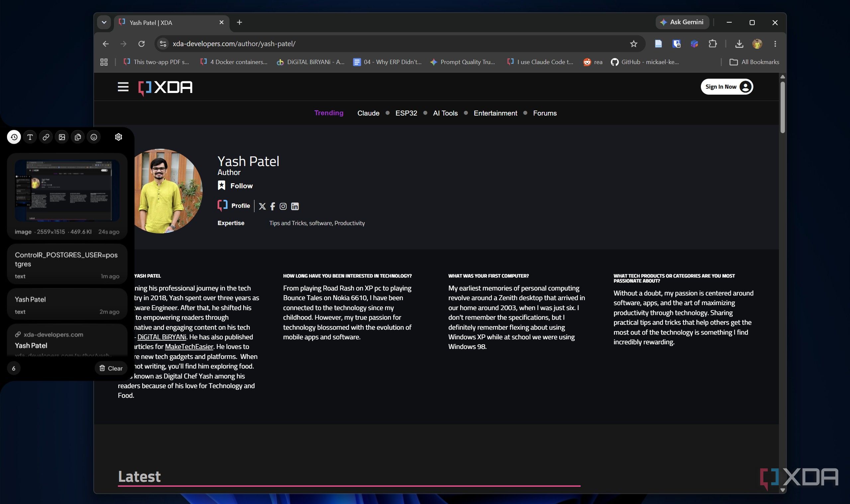Open XDA hamburger menu

click(x=123, y=87)
